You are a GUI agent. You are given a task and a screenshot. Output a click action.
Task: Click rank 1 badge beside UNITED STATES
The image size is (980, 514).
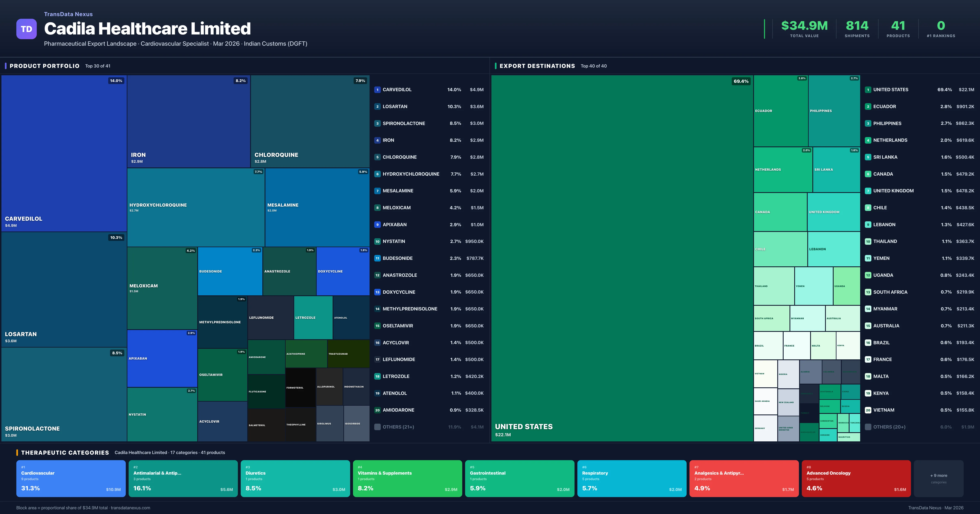(x=868, y=90)
